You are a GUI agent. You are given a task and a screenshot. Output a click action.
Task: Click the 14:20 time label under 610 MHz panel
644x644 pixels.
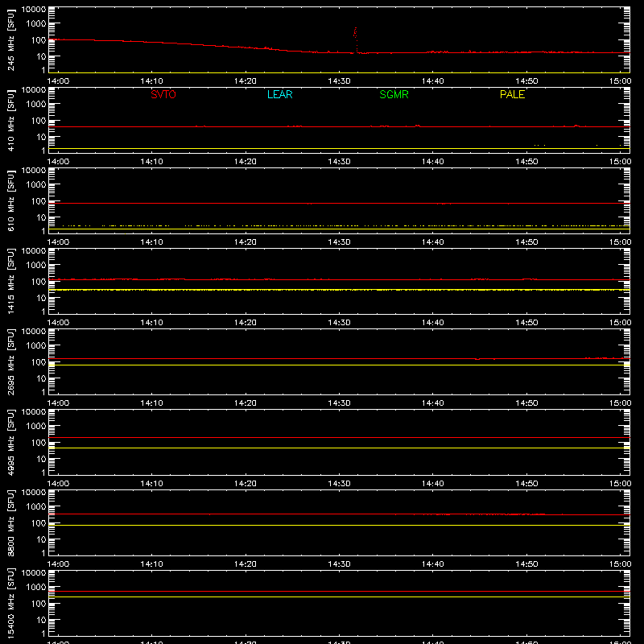pyautogui.click(x=246, y=242)
